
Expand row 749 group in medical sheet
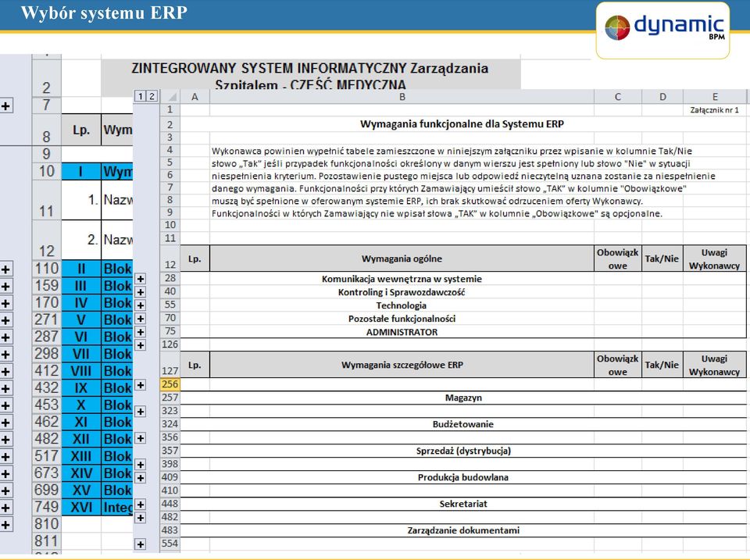point(5,508)
